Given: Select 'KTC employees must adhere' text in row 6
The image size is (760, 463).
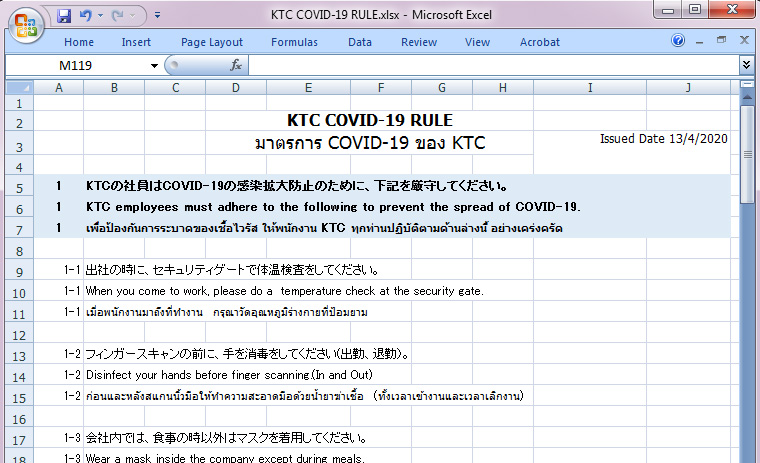Looking at the screenshot, I should [333, 207].
